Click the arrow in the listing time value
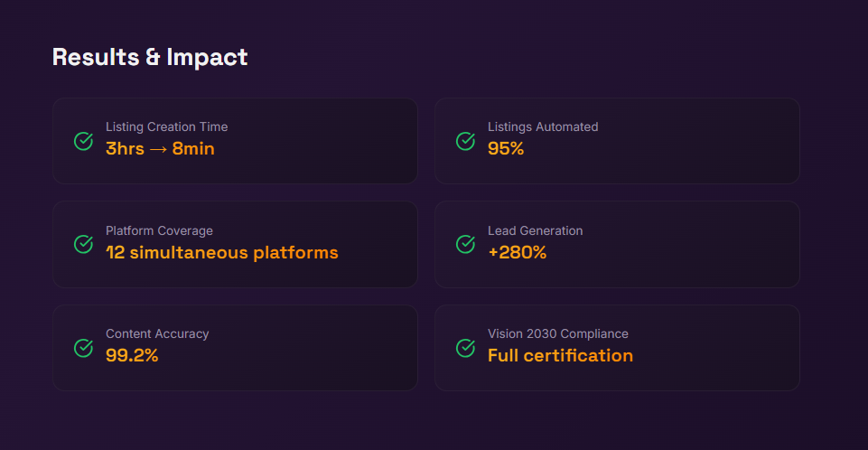 (158, 149)
